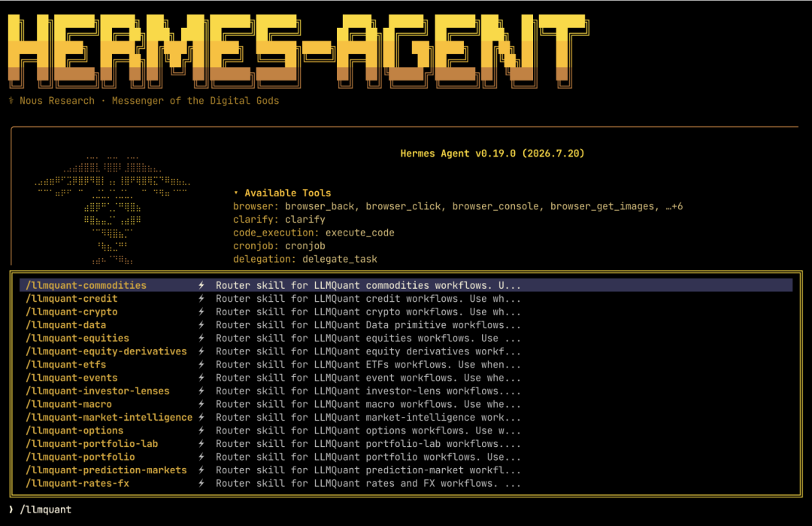The height and width of the screenshot is (526, 812).
Task: Click the Hermes Agent v0.19.0 version text
Action: click(x=492, y=154)
